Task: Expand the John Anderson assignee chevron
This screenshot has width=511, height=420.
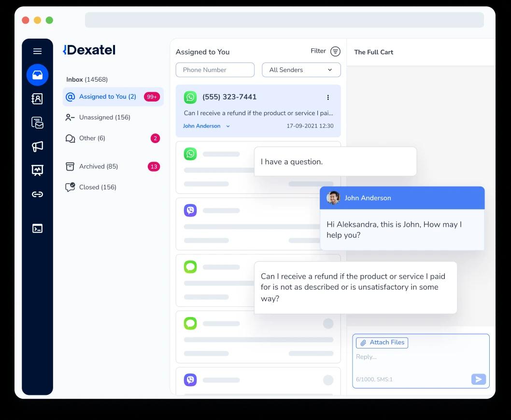Action: 228,126
